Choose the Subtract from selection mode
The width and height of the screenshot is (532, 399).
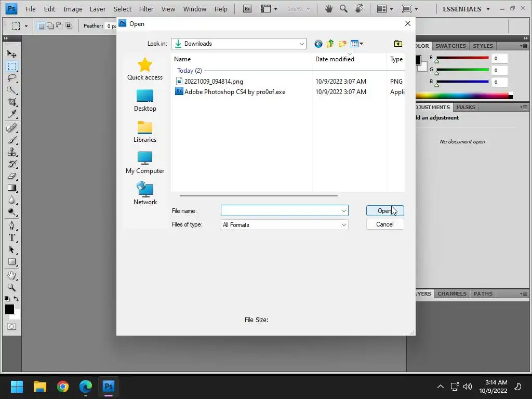59,26
